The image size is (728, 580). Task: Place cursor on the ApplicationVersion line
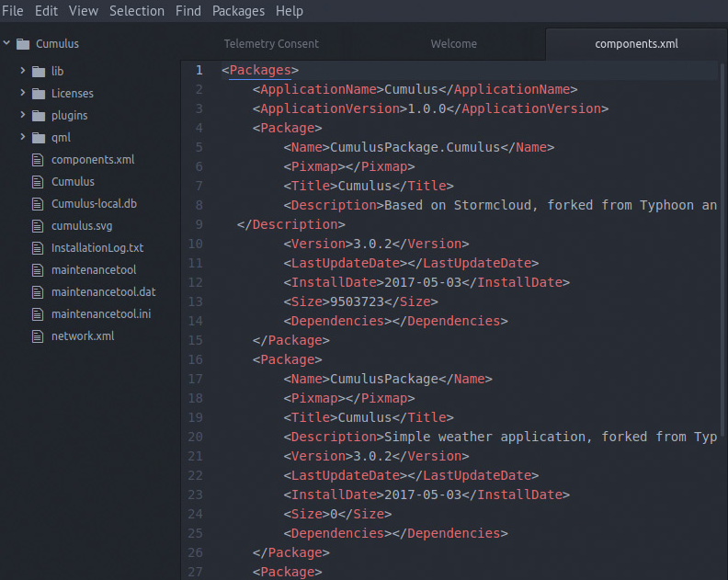430,108
